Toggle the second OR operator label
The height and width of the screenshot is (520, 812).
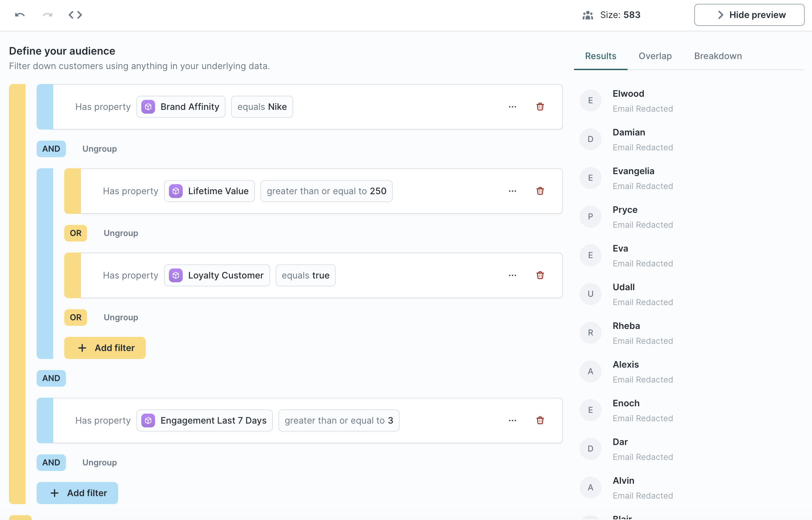coord(76,317)
